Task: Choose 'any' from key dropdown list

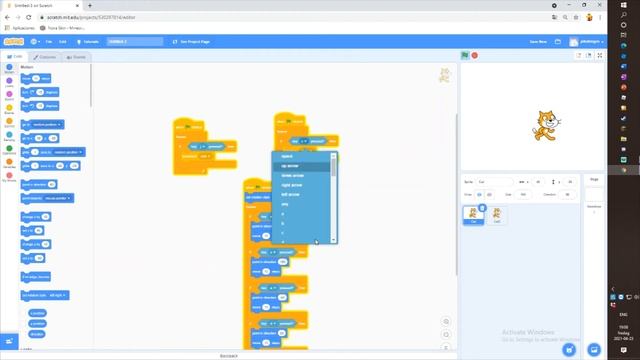Action: (301, 204)
